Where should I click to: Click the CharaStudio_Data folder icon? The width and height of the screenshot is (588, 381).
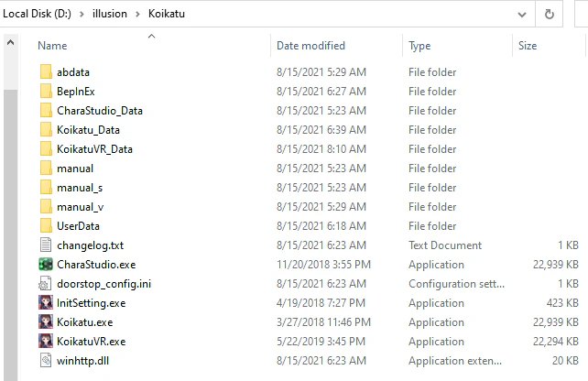point(46,110)
